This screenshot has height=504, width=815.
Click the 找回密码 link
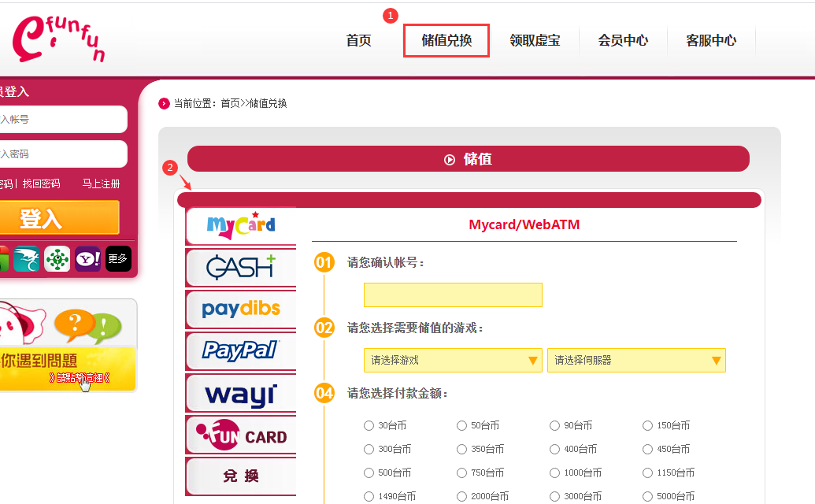[41, 184]
